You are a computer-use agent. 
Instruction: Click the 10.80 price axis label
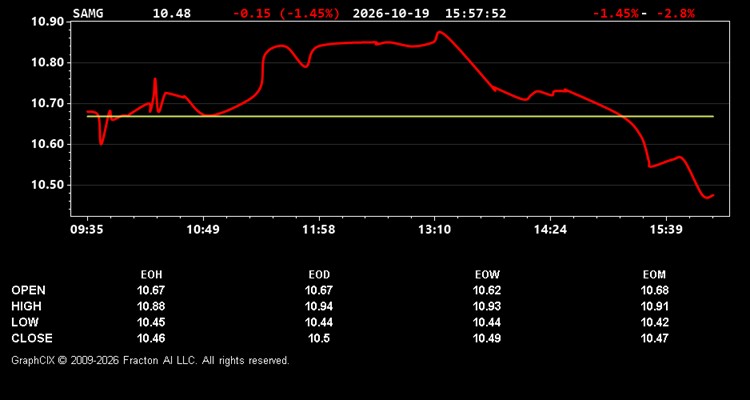(47, 63)
